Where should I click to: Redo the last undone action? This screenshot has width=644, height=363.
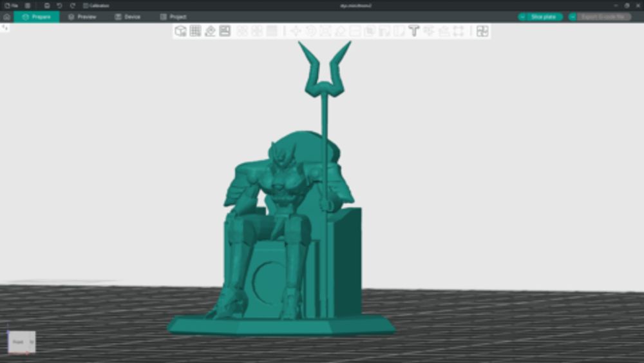[x=73, y=5]
